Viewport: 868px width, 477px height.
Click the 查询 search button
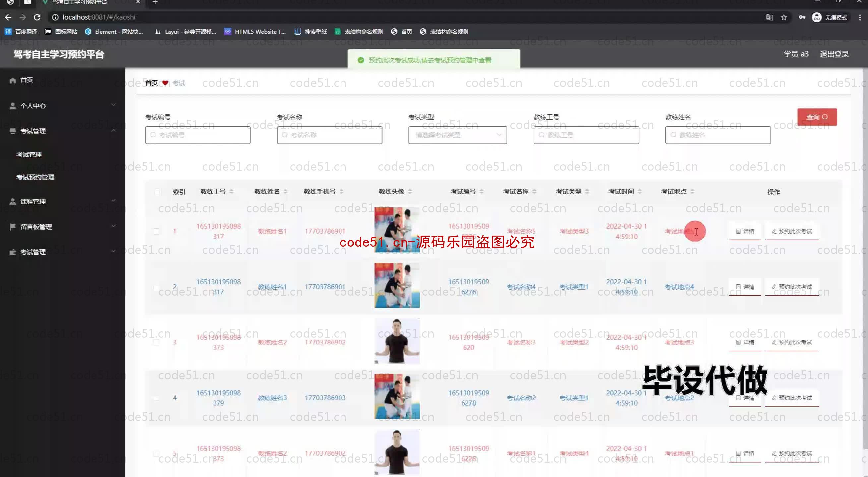pos(817,117)
